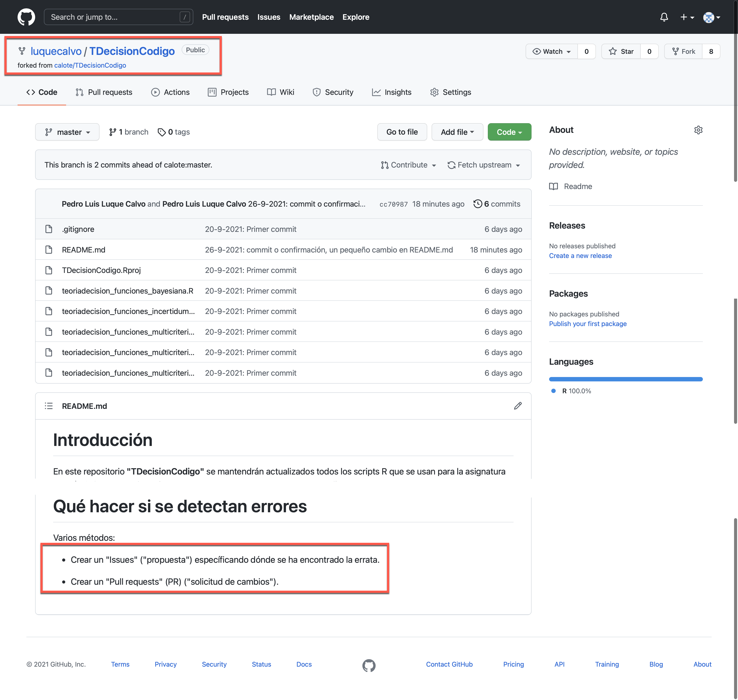Open Docs in the footer
This screenshot has height=700, width=738.
coord(304,664)
